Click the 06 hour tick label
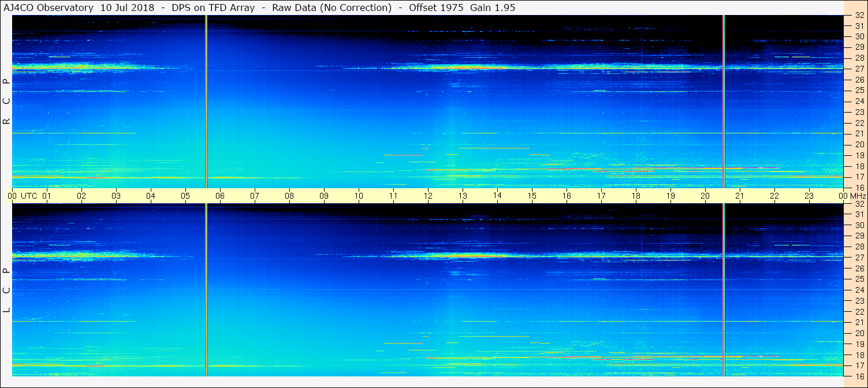Screen dimensions: 868x388 pos(220,196)
